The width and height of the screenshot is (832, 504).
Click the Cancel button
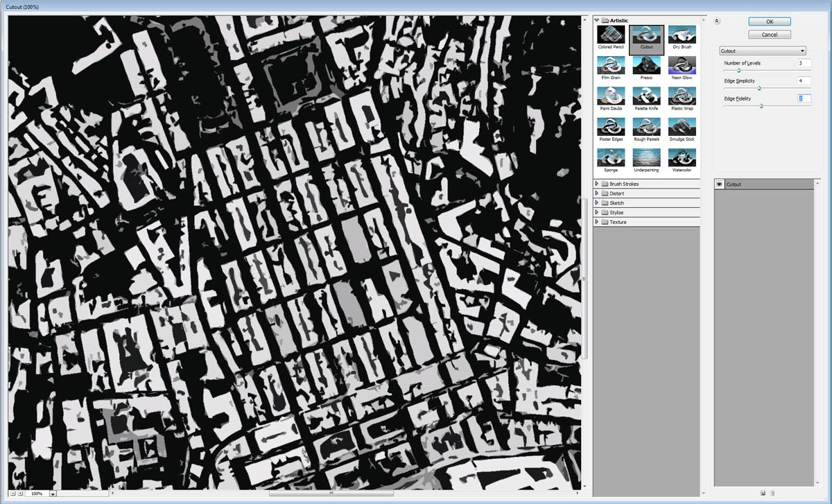(x=769, y=35)
